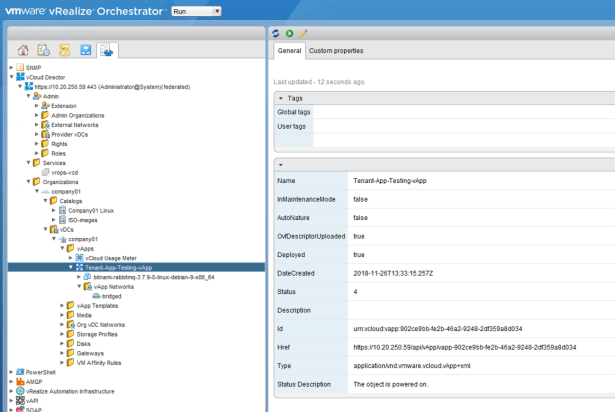Collapse the vApp Networks node
Screen dimensions: 615x412
[x=79, y=286]
